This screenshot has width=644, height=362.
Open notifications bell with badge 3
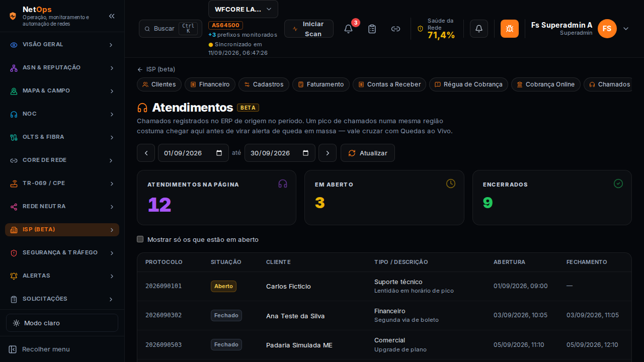coord(348,29)
